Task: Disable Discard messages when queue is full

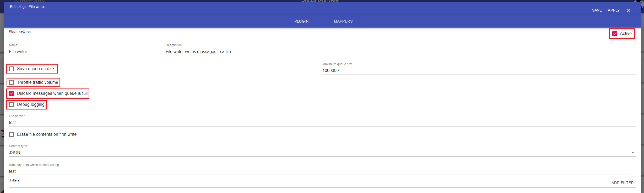Action: (12, 93)
